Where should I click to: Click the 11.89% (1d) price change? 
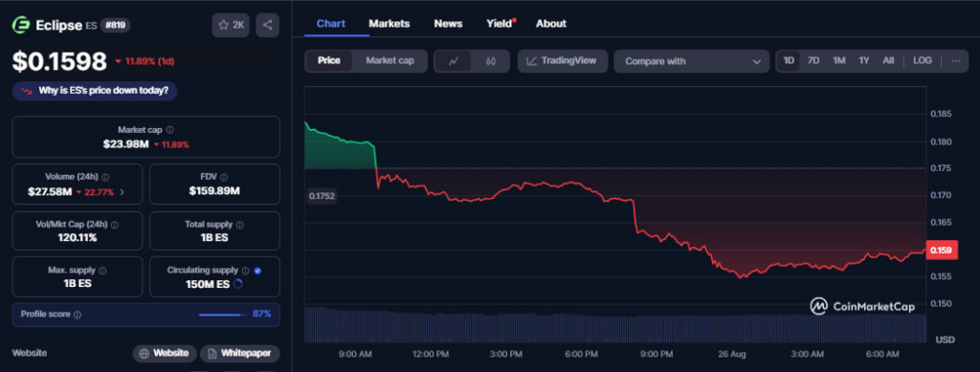tap(145, 61)
